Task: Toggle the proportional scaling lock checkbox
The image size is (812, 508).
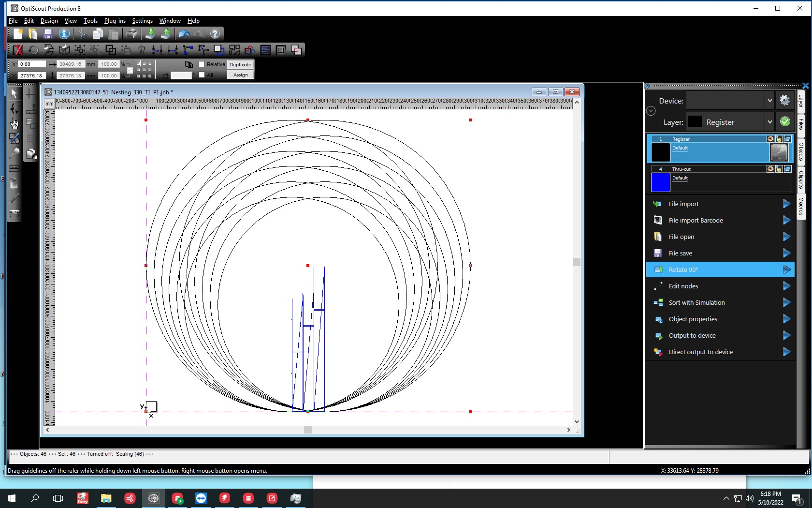Action: tap(130, 71)
